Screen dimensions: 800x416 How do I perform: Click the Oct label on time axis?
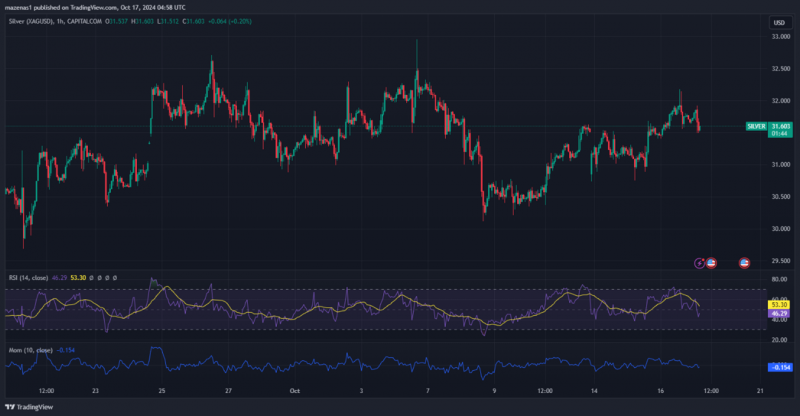[x=294, y=391]
